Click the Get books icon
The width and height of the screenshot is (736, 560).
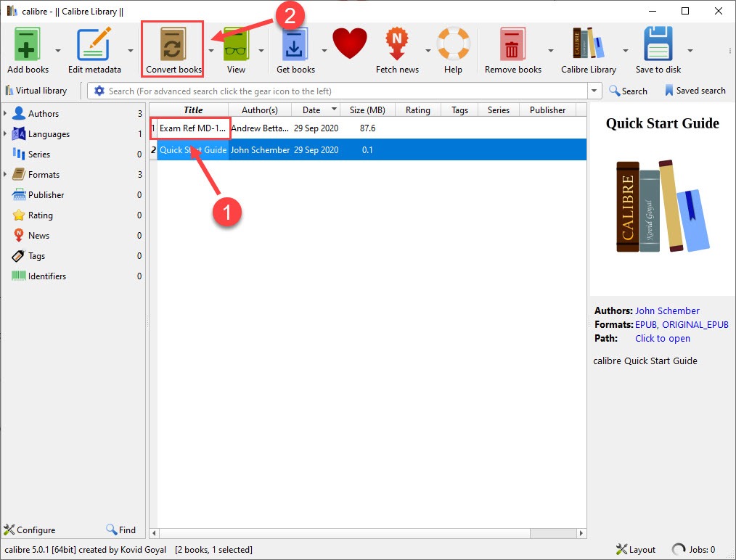tap(295, 44)
